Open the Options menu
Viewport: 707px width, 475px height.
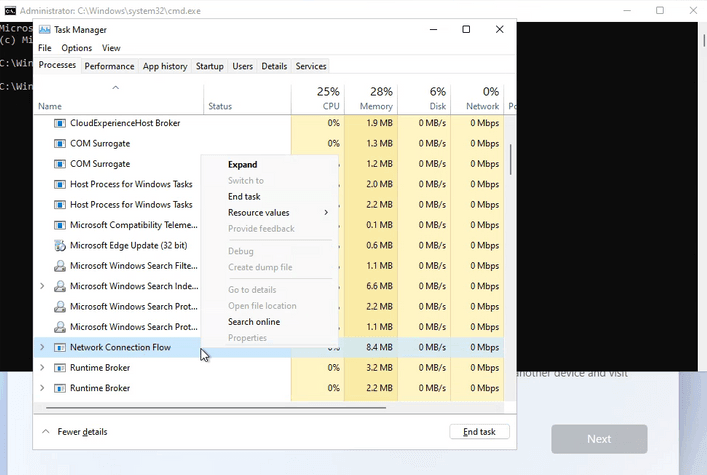(x=77, y=48)
